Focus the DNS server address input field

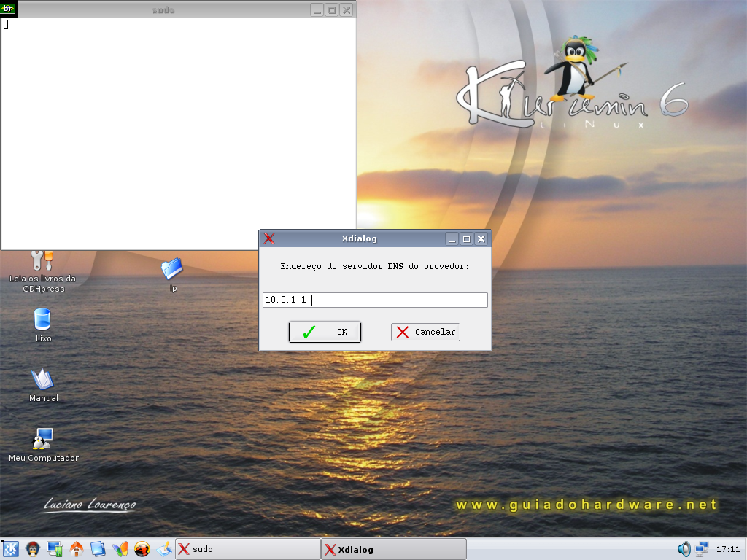tap(375, 300)
